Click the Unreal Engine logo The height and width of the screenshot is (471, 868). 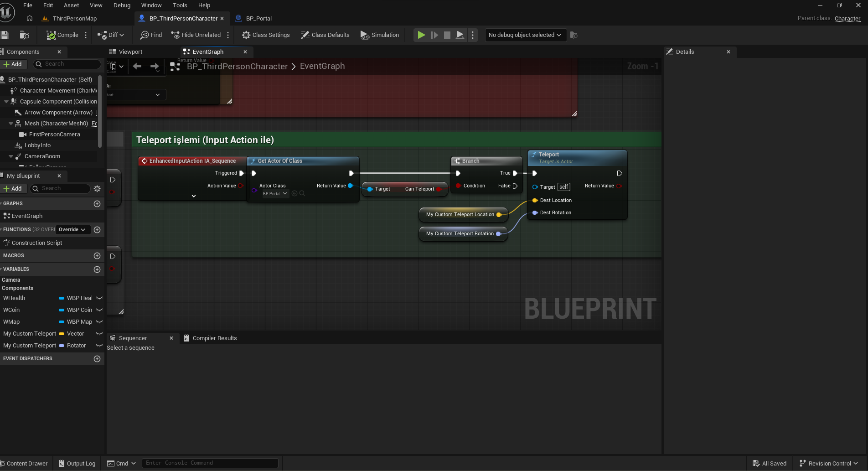point(7,12)
